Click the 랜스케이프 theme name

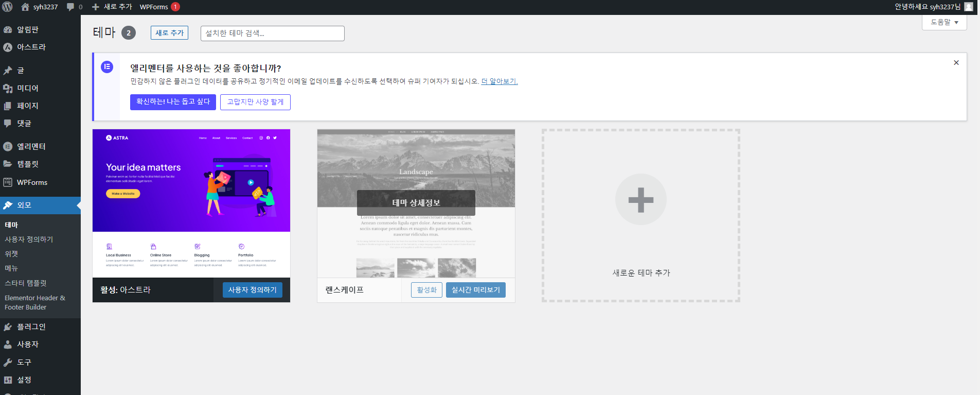(x=344, y=290)
